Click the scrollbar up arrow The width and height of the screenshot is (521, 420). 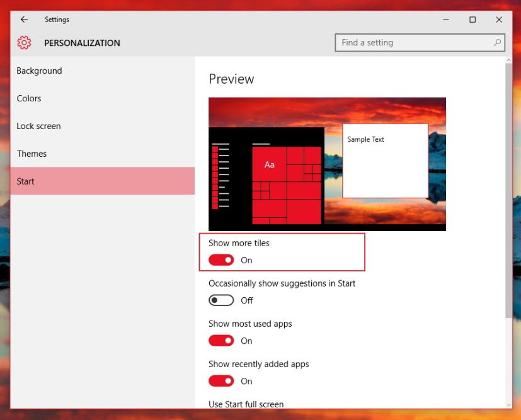(x=508, y=60)
